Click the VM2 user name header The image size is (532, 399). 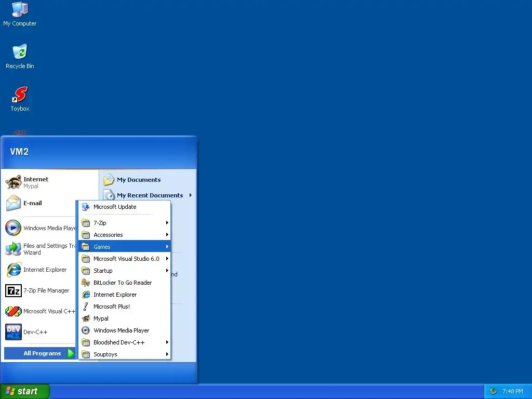tap(19, 152)
